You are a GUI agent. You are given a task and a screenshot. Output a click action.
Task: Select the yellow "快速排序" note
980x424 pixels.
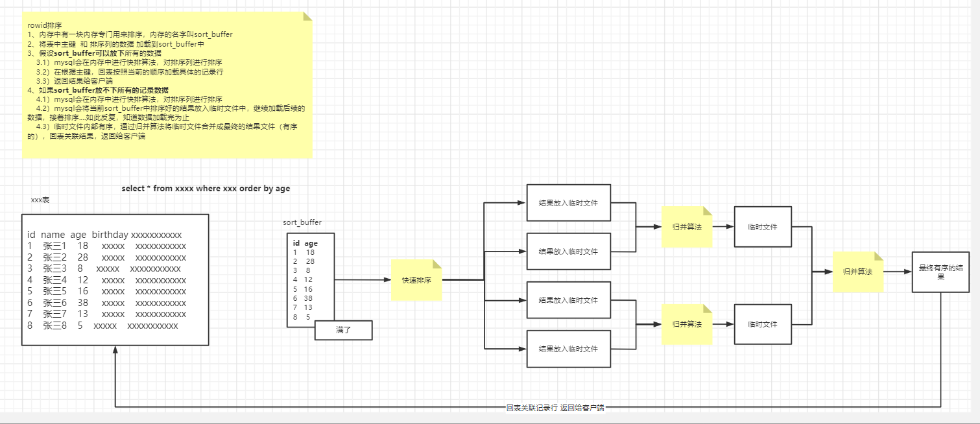416,280
